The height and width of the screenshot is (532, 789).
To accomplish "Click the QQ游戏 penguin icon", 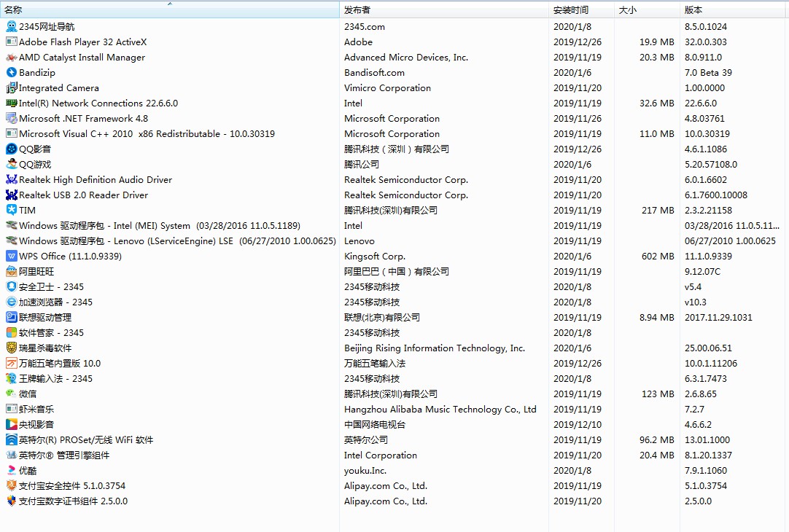I will tap(11, 165).
